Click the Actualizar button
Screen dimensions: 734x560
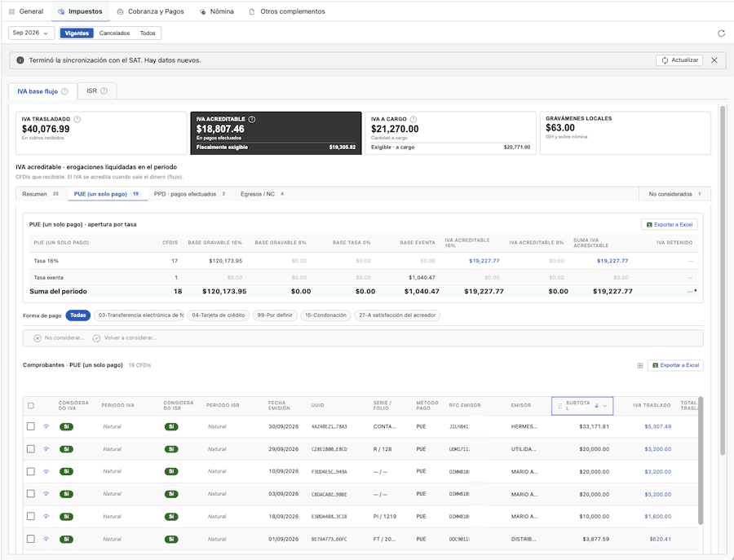tap(679, 60)
